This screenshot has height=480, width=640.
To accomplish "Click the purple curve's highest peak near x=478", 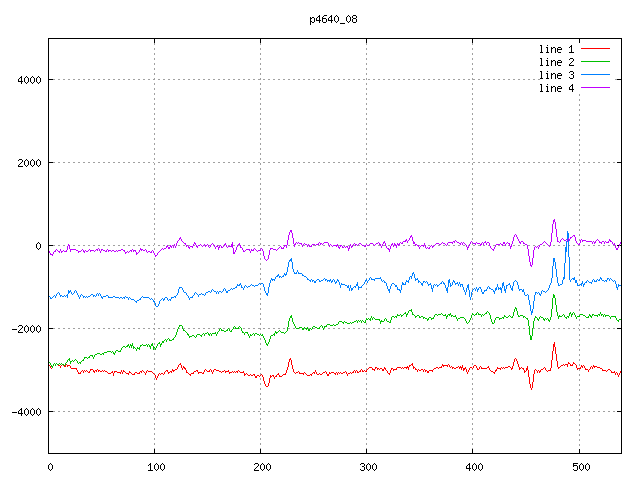I will click(x=554, y=221).
